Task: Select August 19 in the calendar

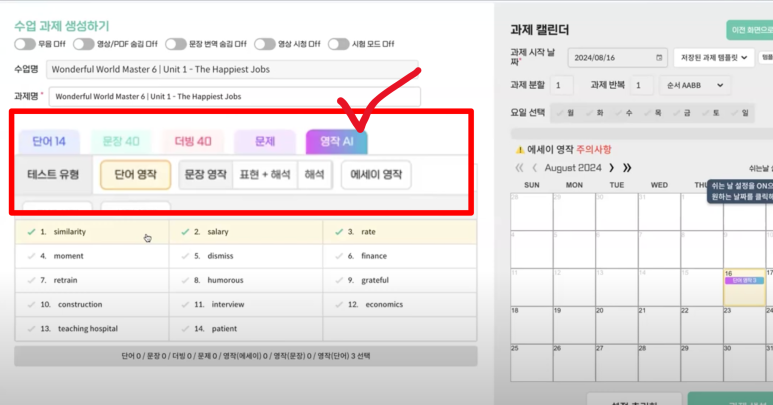Action: pos(574,325)
